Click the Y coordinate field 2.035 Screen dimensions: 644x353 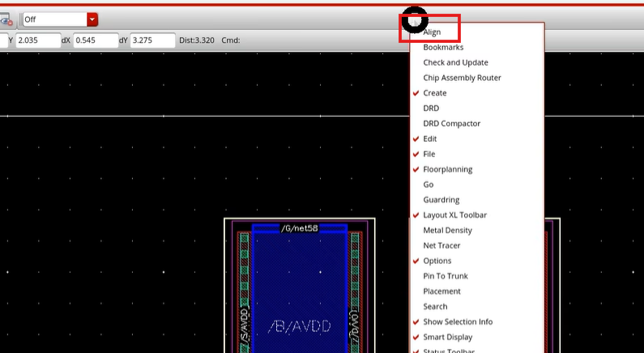pyautogui.click(x=38, y=40)
